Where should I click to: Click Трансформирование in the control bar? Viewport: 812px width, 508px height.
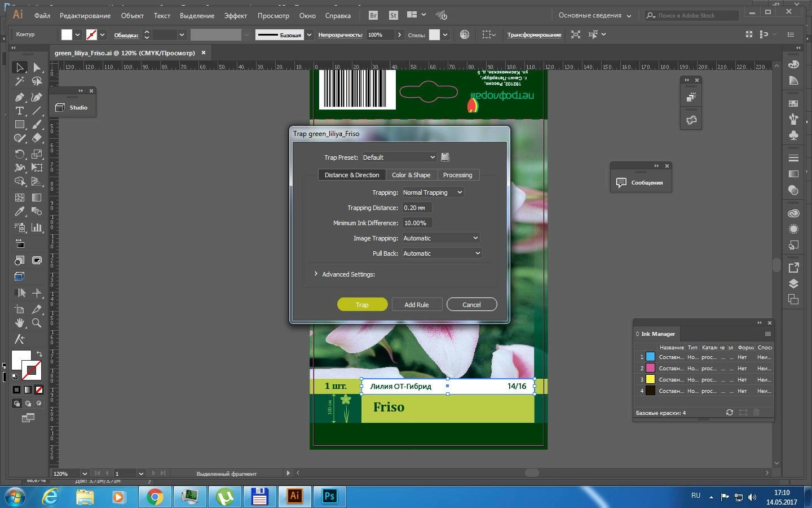pyautogui.click(x=534, y=34)
